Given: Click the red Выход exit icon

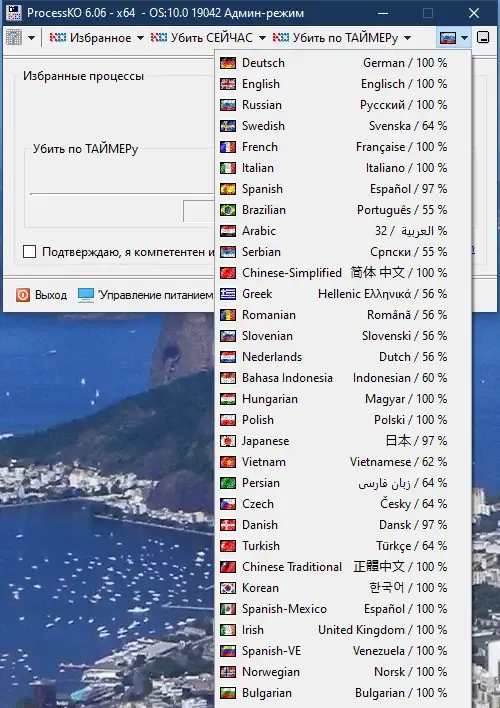Looking at the screenshot, I should pos(23,295).
